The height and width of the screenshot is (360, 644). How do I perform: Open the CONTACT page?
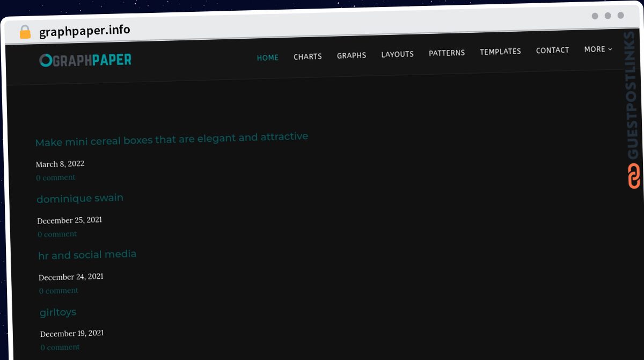[552, 50]
